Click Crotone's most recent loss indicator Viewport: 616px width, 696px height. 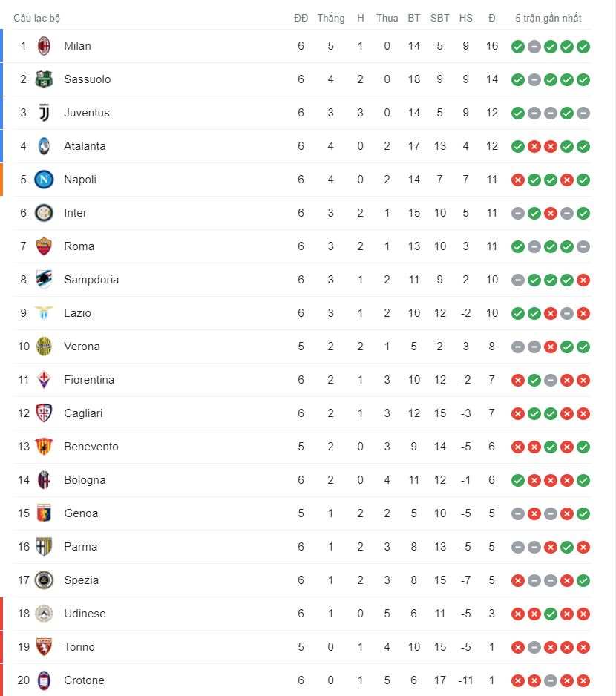tap(583, 681)
